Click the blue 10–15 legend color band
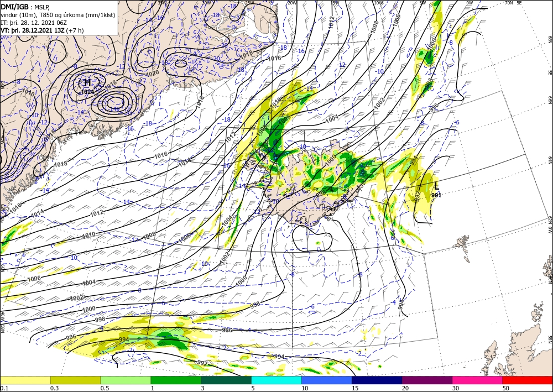553x392 pixels. pos(327,380)
